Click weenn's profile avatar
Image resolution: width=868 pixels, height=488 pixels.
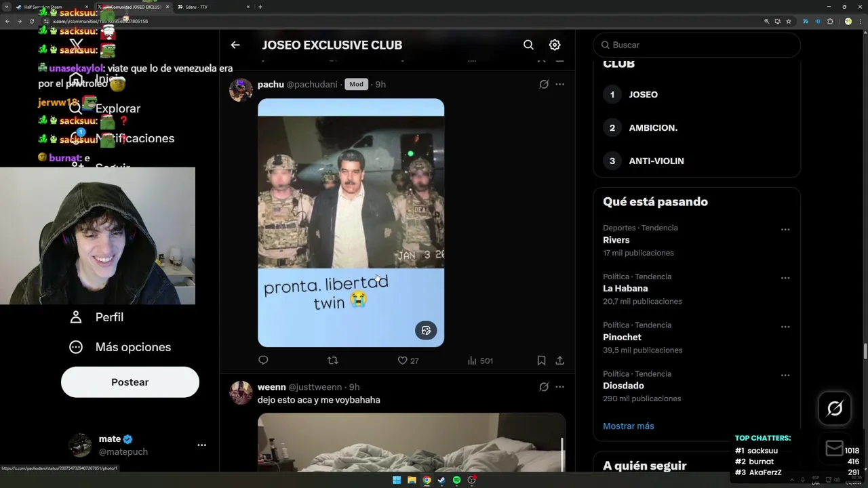coord(241,392)
